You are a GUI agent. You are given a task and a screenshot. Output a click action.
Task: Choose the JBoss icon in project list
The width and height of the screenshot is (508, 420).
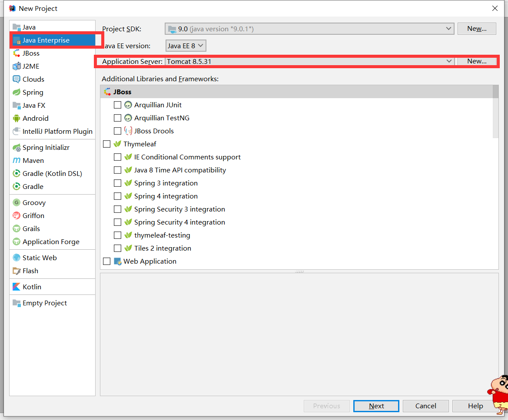[17, 53]
